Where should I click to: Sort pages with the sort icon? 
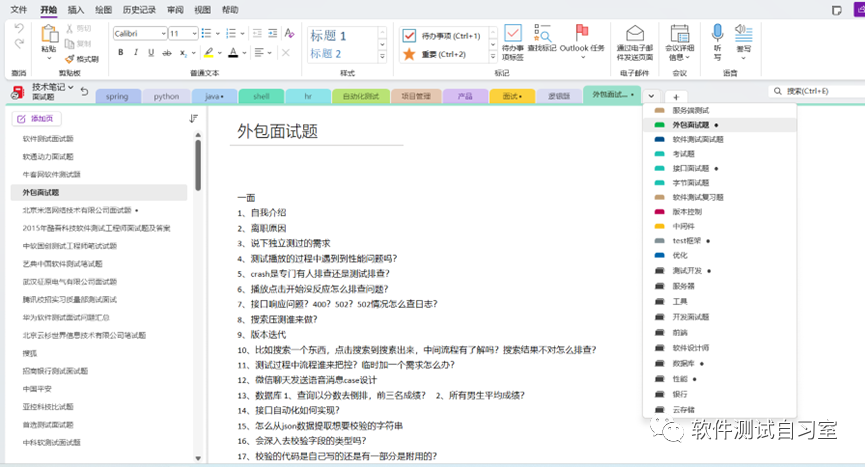point(194,119)
